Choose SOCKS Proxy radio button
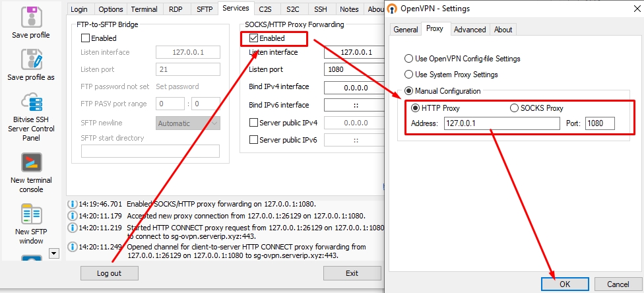644x293 pixels. (x=514, y=108)
